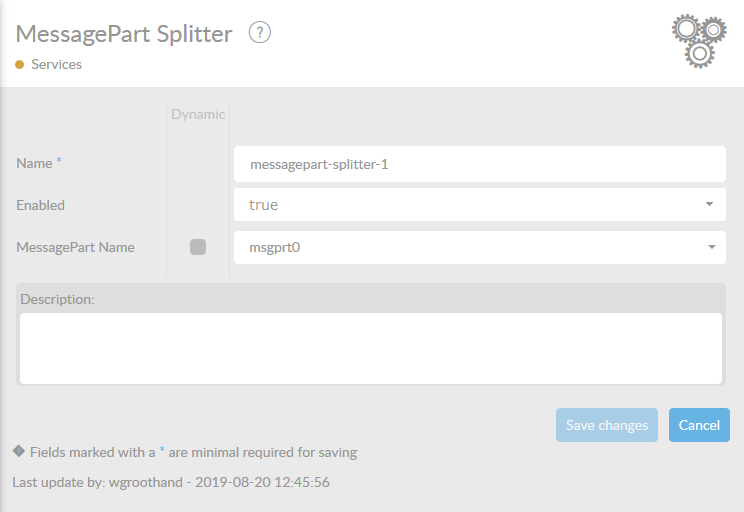Click the Services category label

(x=56, y=65)
